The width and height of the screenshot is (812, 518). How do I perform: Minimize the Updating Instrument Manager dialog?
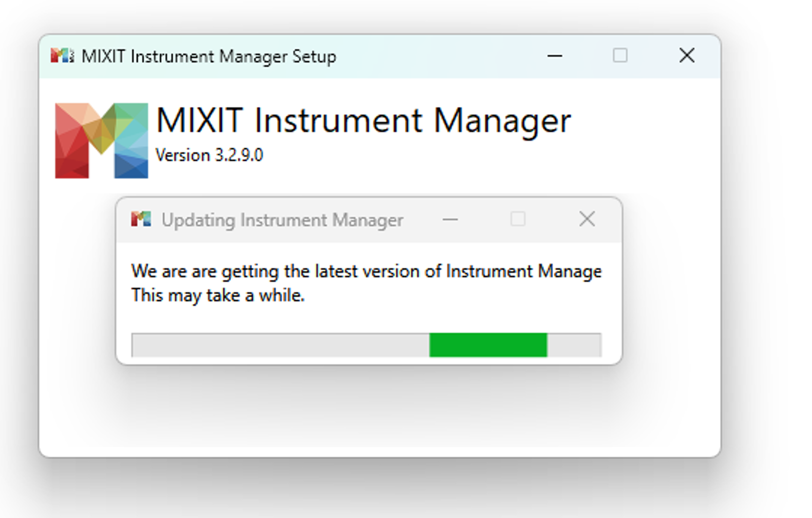450,220
